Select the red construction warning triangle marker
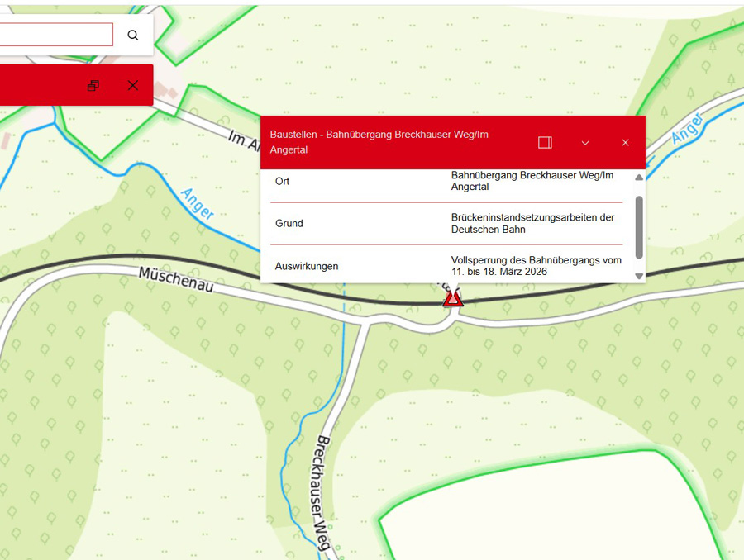Image resolution: width=744 pixels, height=560 pixels. (x=453, y=299)
